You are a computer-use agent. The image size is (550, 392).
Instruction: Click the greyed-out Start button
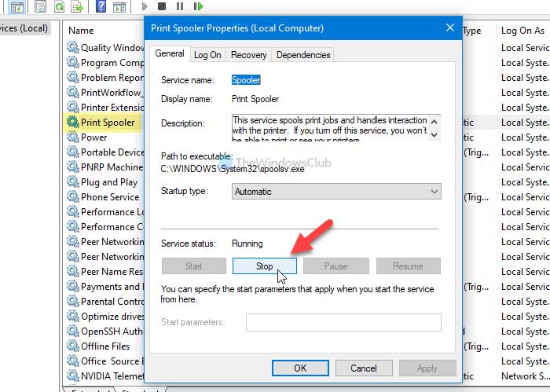click(x=194, y=266)
